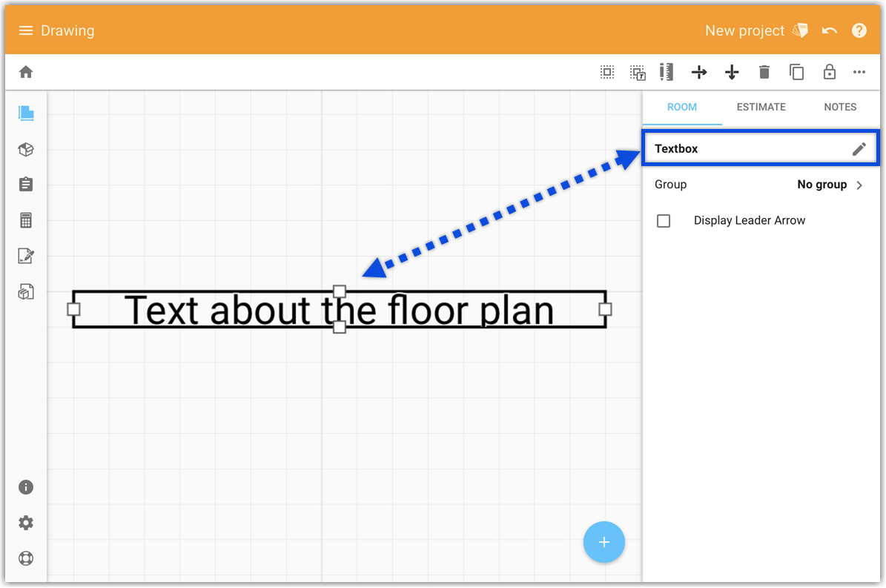Click the Drawing header title

click(x=67, y=30)
